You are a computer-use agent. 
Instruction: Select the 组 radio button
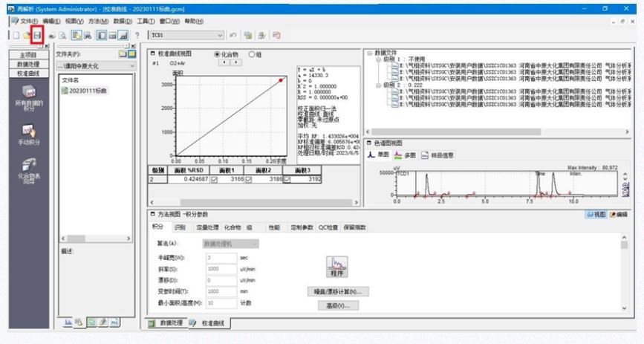pos(252,54)
